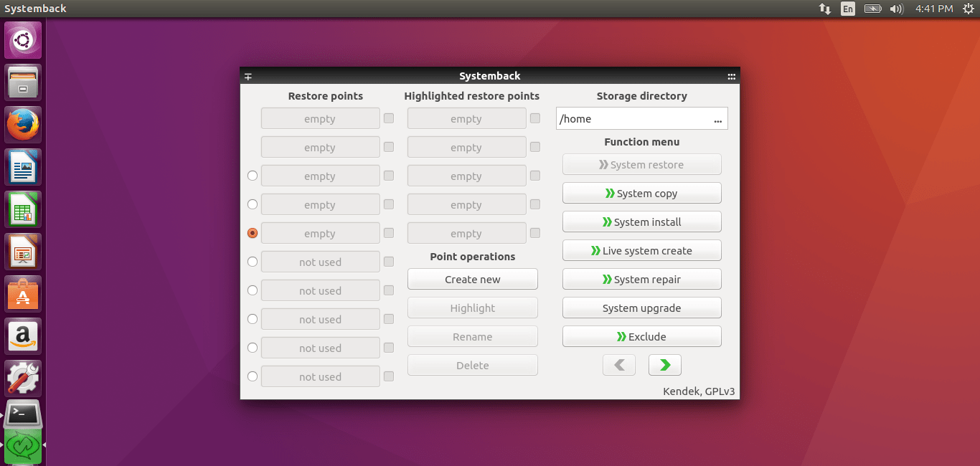Click the first empty Highlighted restore points field
The width and height of the screenshot is (980, 466).
(466, 118)
